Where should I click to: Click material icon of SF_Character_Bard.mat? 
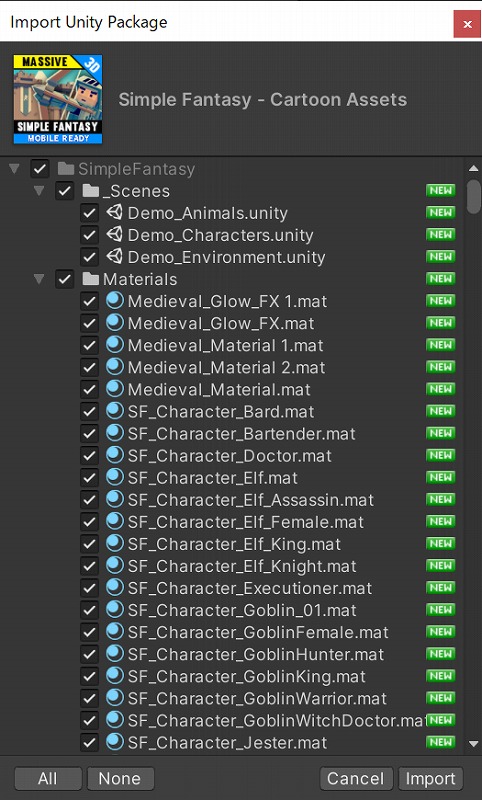click(x=115, y=411)
